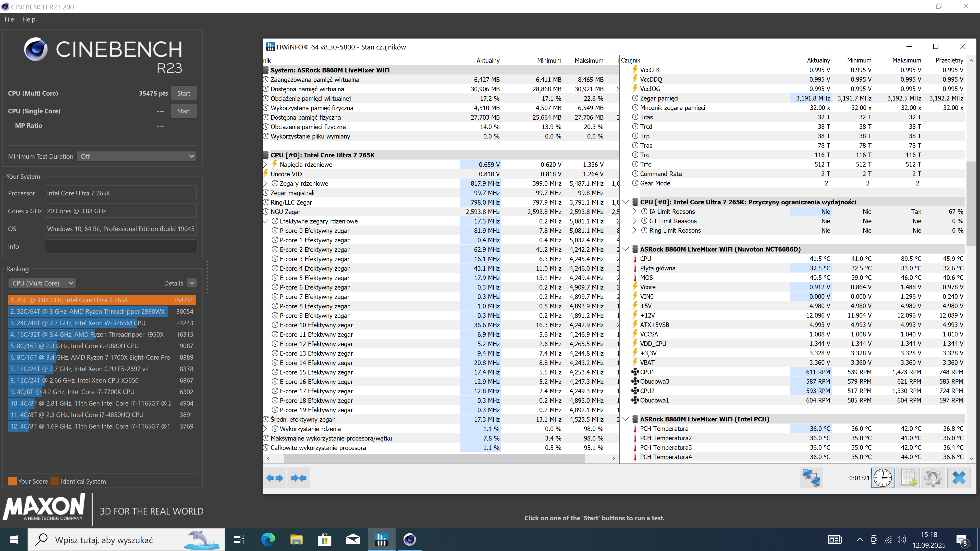Click the Info input field
This screenshot has width=980, height=551.
121,246
